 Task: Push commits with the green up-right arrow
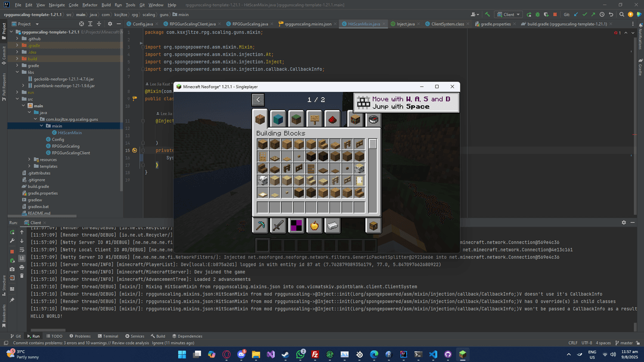click(x=593, y=14)
